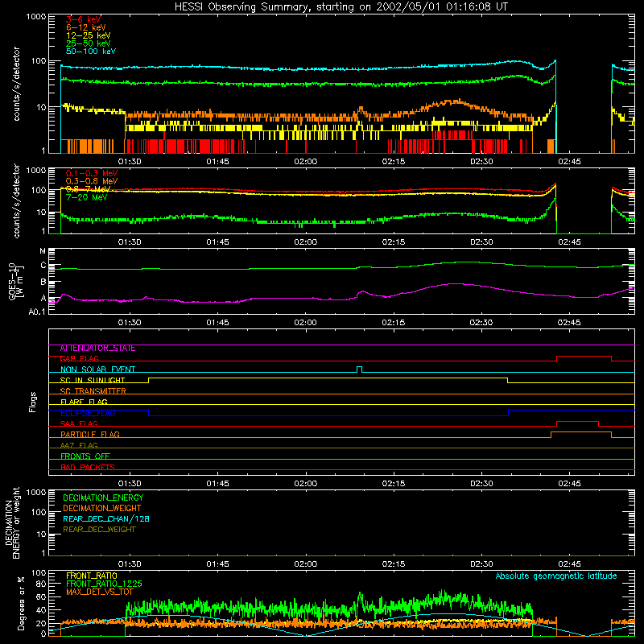Click the 'DECIMATION ENERGY or weight' axis label
Screen dimensions: 644x644
click(12, 523)
